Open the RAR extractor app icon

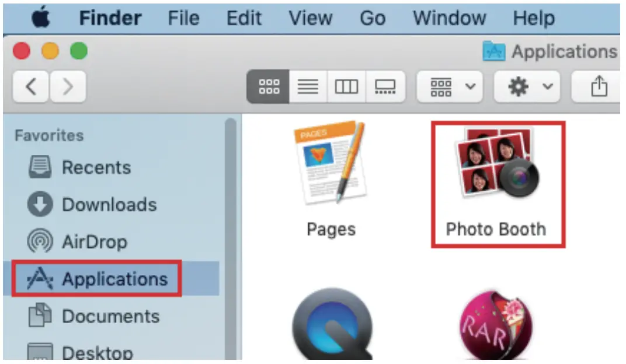click(x=495, y=325)
